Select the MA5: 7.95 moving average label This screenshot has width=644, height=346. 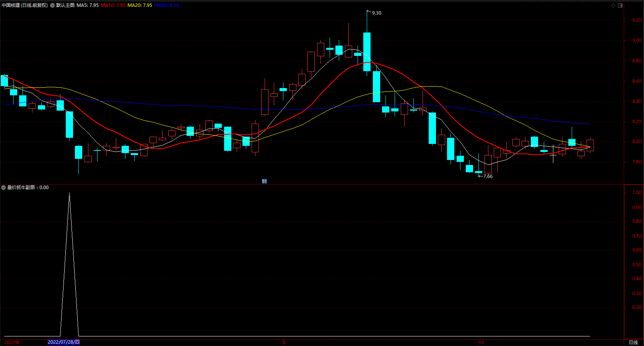(88, 5)
